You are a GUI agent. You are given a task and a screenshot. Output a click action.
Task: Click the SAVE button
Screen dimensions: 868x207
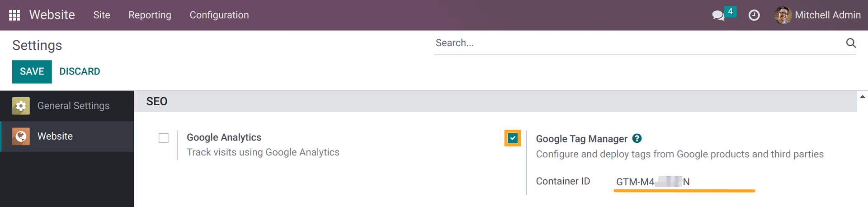32,71
